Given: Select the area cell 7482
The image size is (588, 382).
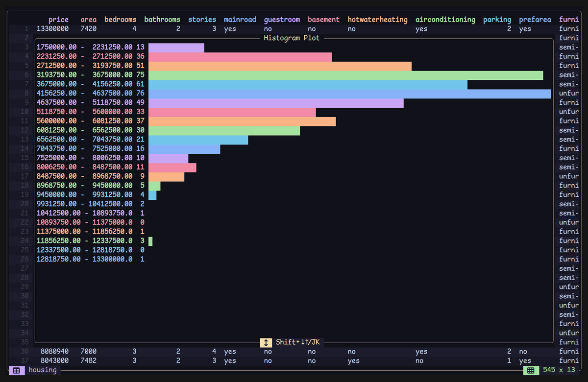Looking at the screenshot, I should [x=89, y=360].
